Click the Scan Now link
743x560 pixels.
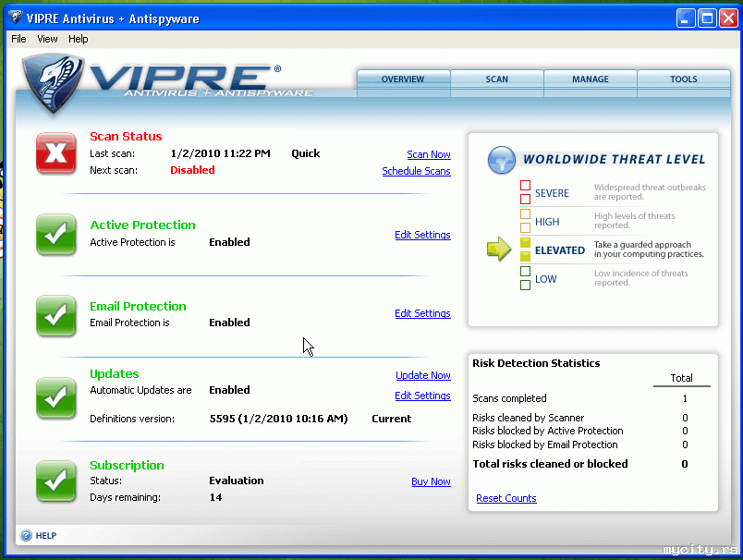pyautogui.click(x=429, y=154)
